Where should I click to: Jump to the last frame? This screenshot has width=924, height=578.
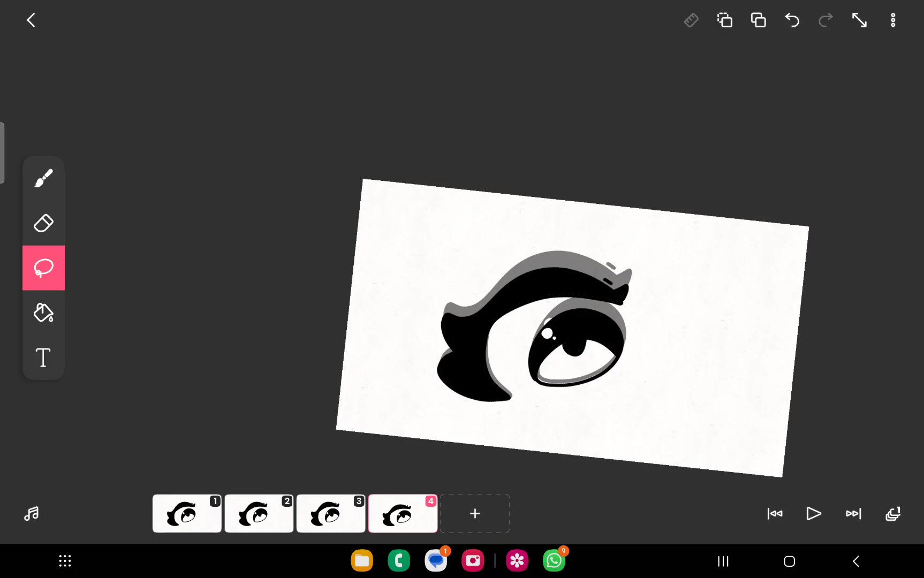tap(853, 514)
